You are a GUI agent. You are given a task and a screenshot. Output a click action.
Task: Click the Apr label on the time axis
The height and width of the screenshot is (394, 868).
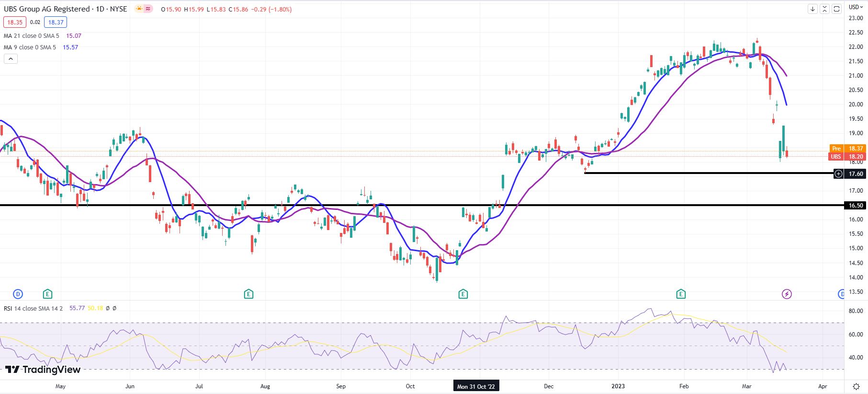pos(823,386)
